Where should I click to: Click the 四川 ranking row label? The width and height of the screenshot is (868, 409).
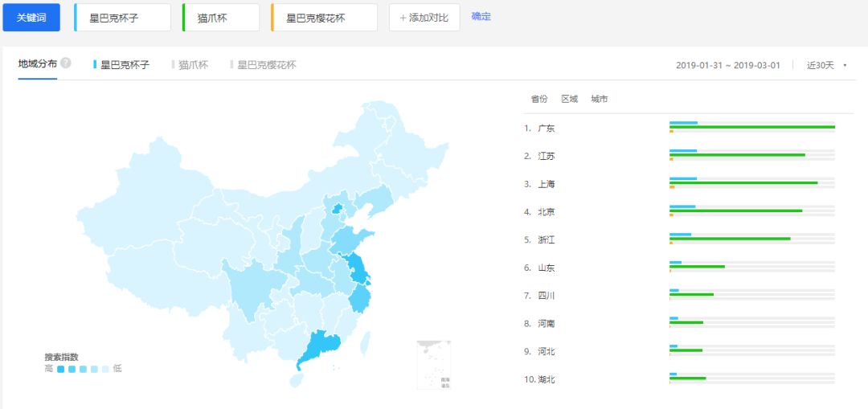[547, 296]
